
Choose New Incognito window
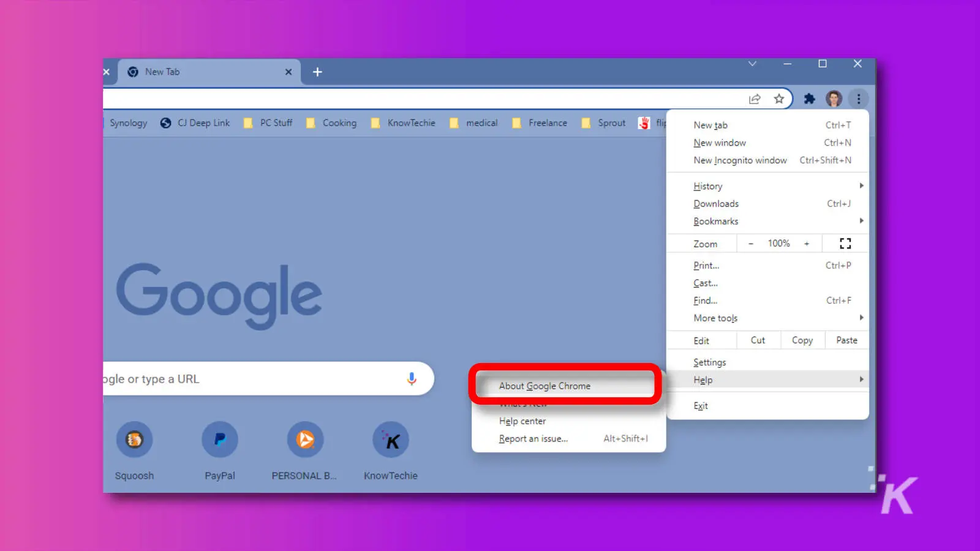767,160
